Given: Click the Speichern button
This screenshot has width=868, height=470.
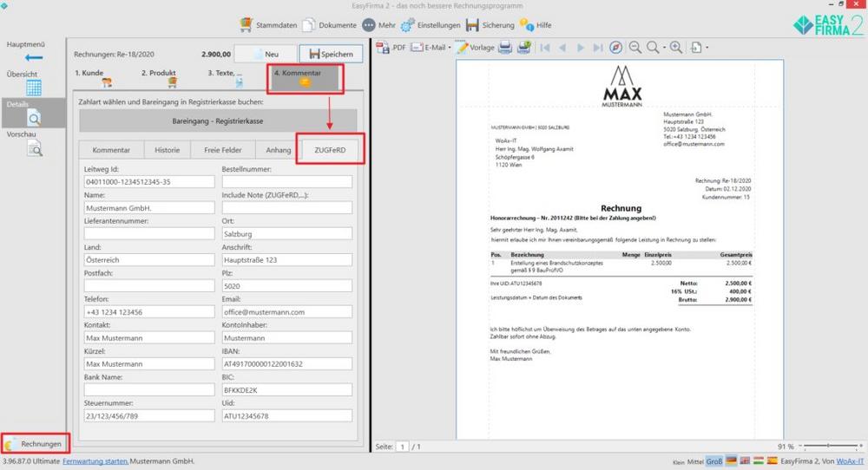Looking at the screenshot, I should click(x=331, y=54).
